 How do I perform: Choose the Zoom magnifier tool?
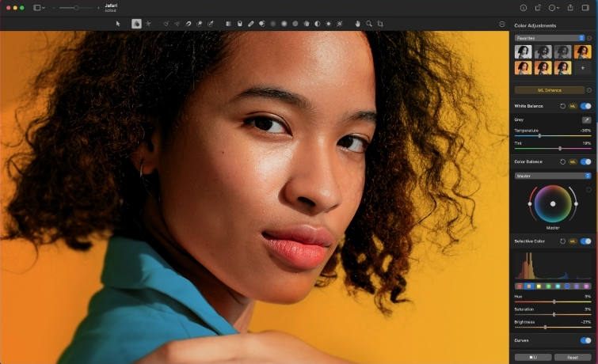click(x=369, y=24)
